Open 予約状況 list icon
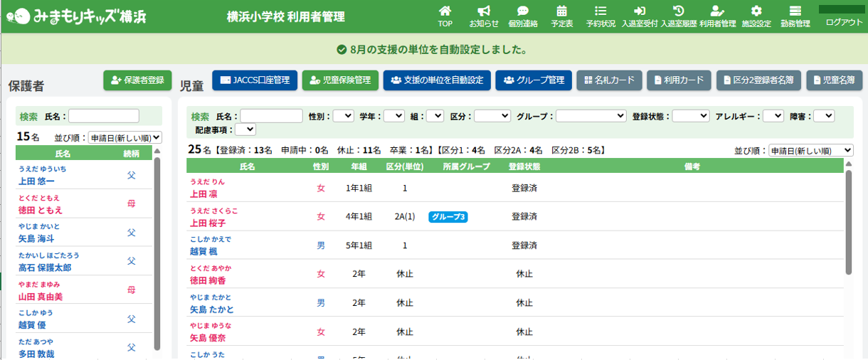 (x=600, y=11)
